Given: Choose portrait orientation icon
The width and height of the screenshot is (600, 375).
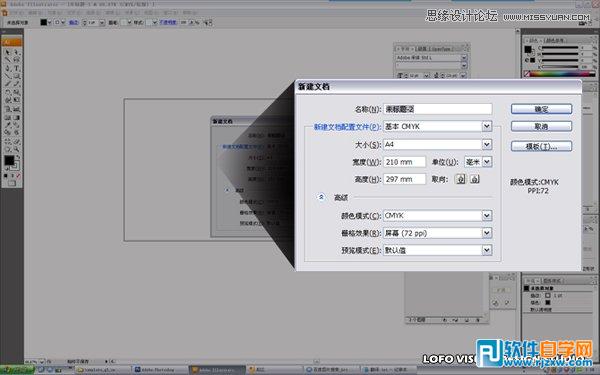Looking at the screenshot, I should tap(461, 179).
